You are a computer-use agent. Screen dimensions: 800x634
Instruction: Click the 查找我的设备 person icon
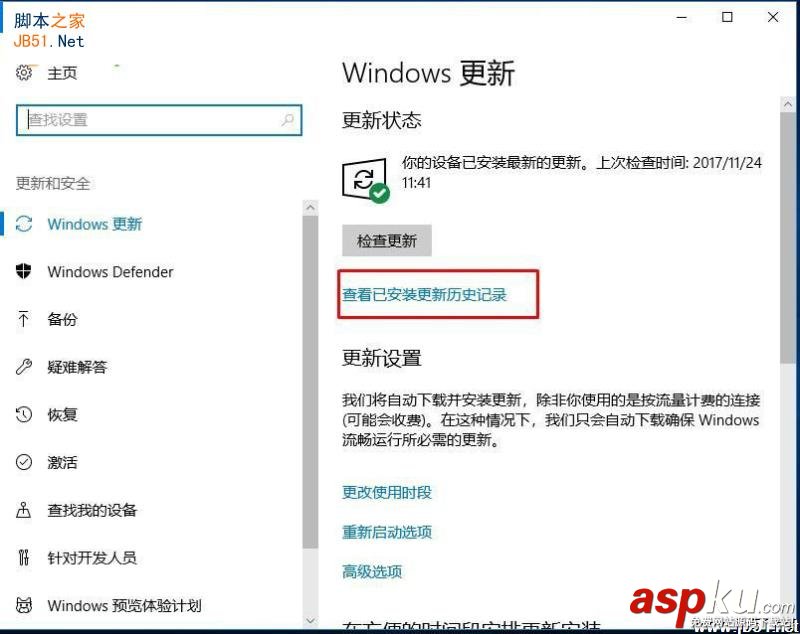click(x=23, y=510)
